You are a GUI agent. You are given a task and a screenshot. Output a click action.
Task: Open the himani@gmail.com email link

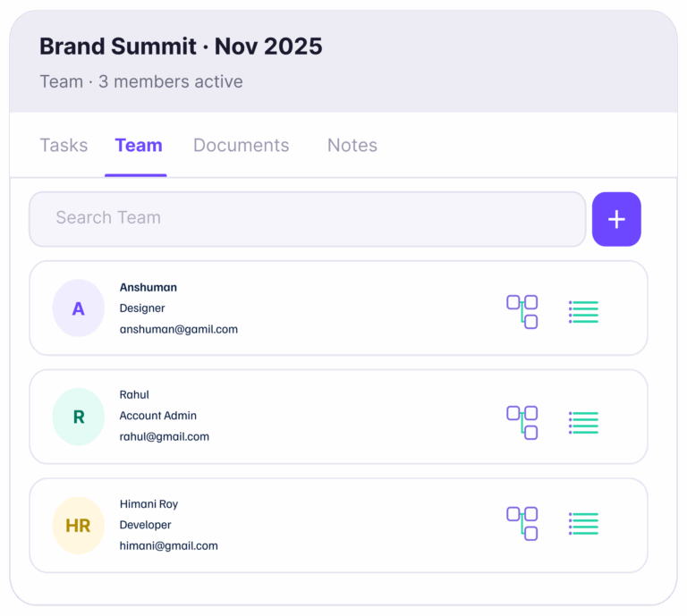pos(169,545)
